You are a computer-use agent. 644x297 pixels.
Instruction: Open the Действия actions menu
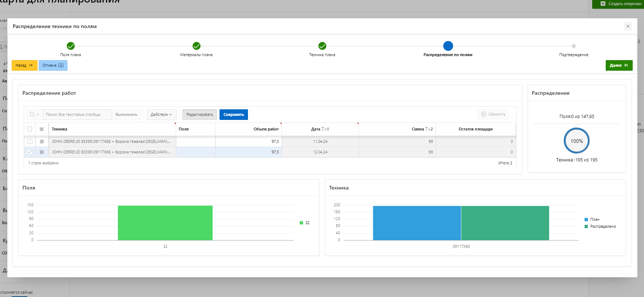tap(161, 114)
